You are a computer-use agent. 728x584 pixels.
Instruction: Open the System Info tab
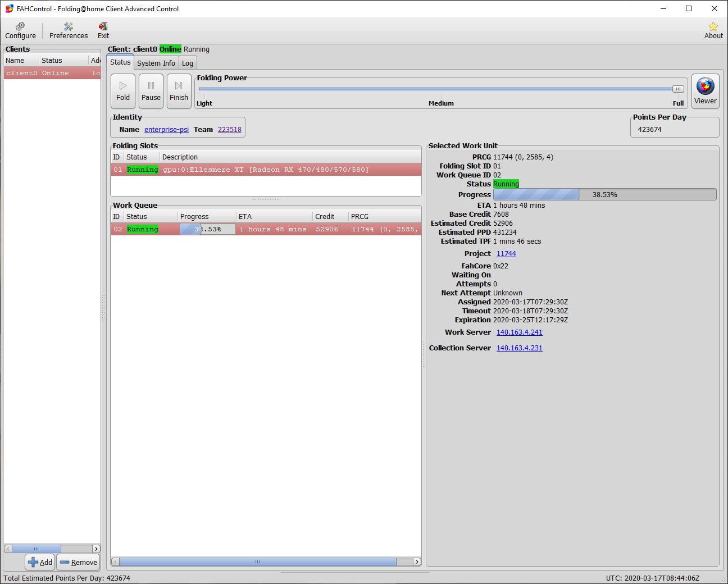pyautogui.click(x=156, y=63)
